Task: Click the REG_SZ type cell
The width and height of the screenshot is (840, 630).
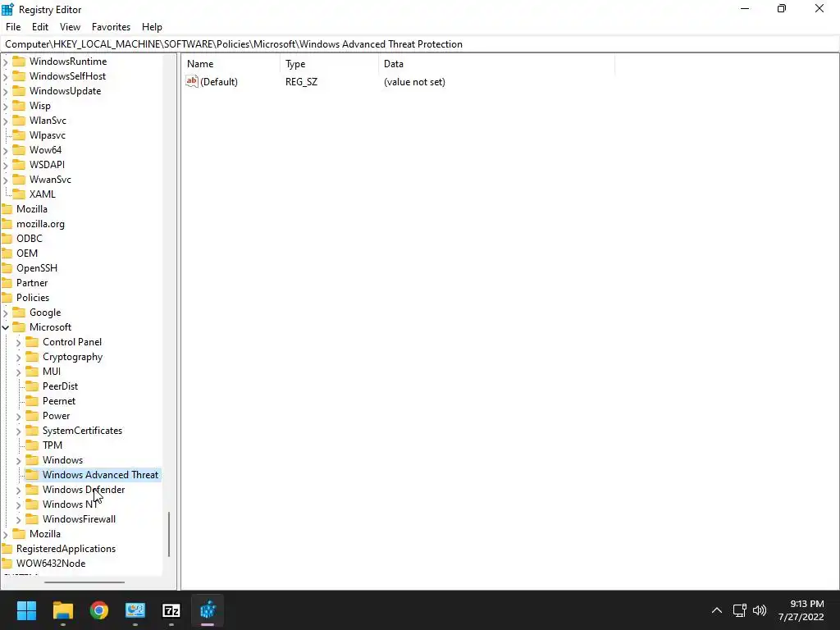Action: pos(301,82)
